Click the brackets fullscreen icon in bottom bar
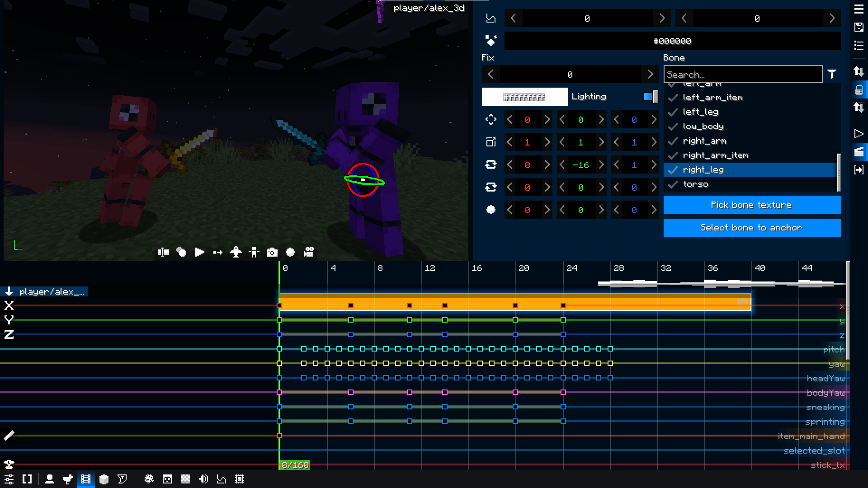 [27, 479]
